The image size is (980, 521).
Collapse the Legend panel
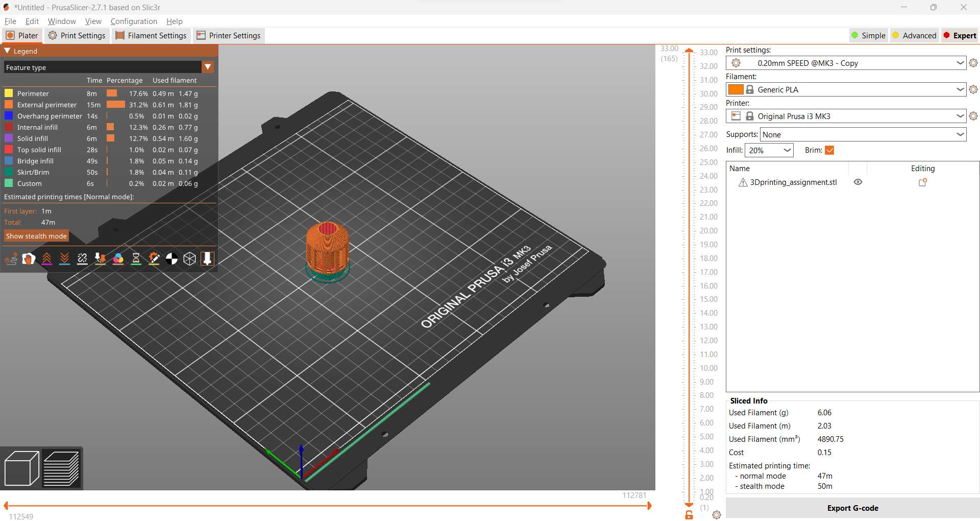8,51
